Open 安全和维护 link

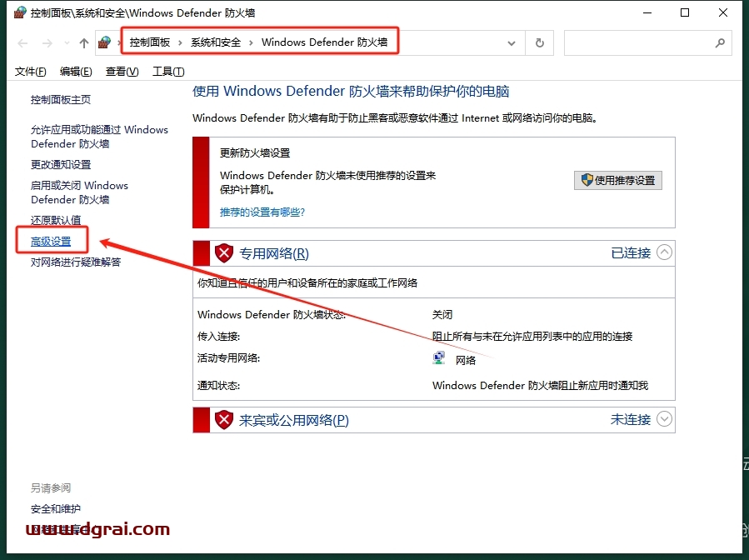coord(56,509)
